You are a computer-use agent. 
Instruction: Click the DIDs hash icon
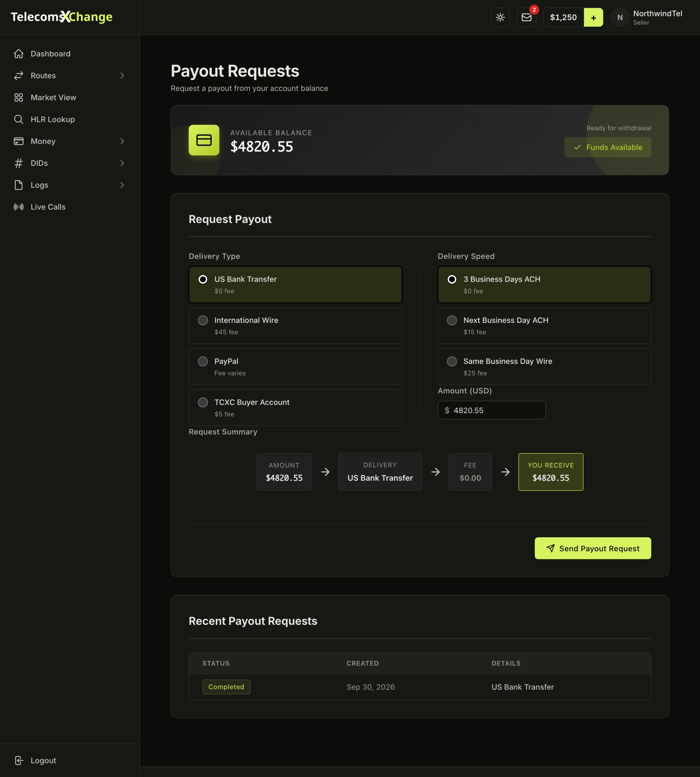[18, 163]
